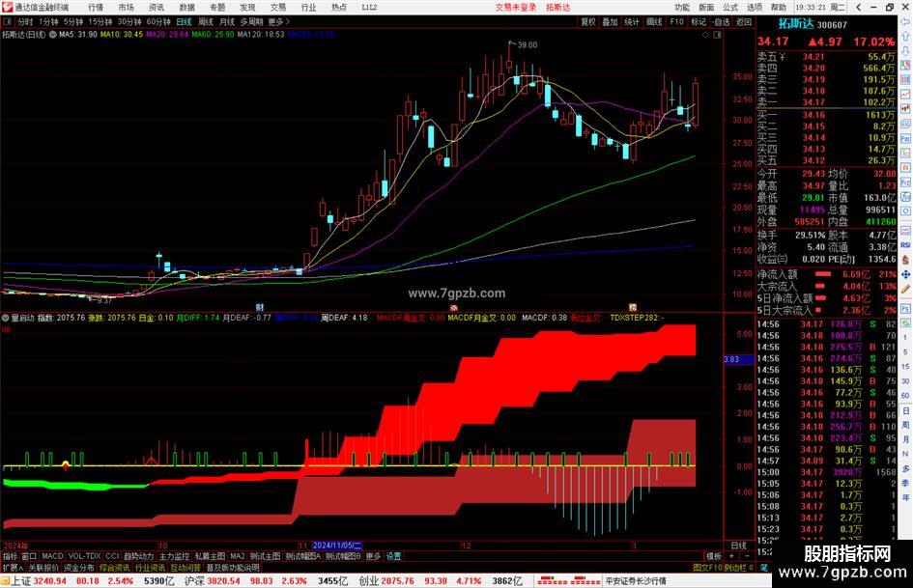
Task: Open the 交易 menu
Action: (x=277, y=7)
